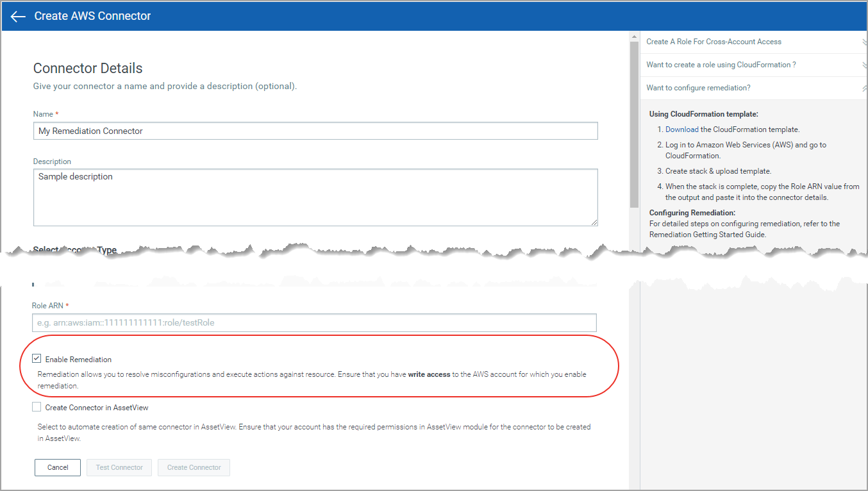Click the resize grip on the Description box
The height and width of the screenshot is (491, 868).
click(x=593, y=222)
